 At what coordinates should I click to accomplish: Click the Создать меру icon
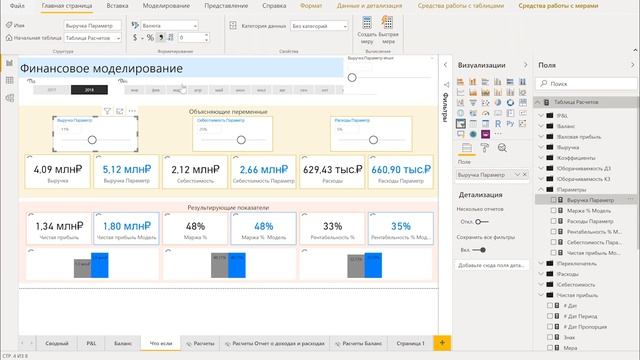click(x=367, y=30)
